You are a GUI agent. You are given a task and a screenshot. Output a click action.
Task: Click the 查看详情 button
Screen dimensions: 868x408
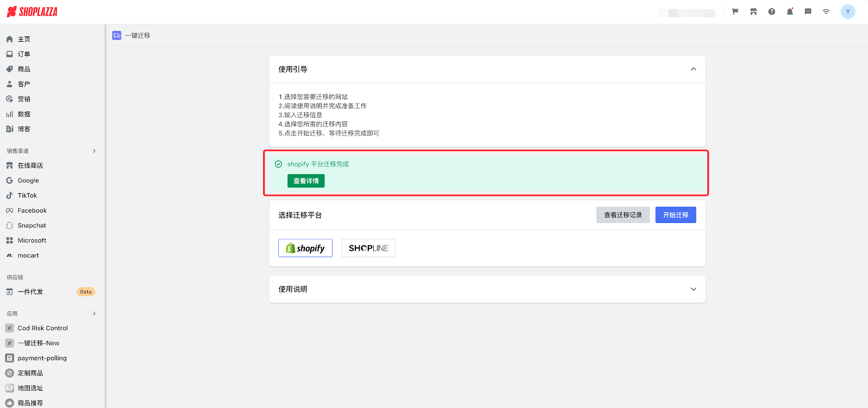pyautogui.click(x=306, y=181)
